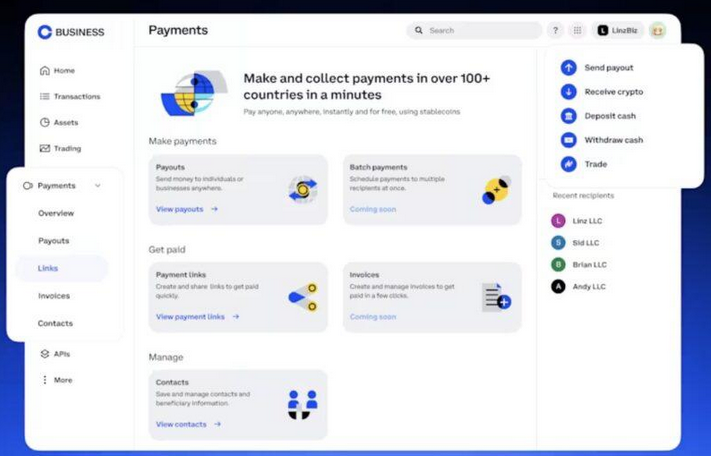Click the search magnifier icon
711x456 pixels.
[x=419, y=30]
